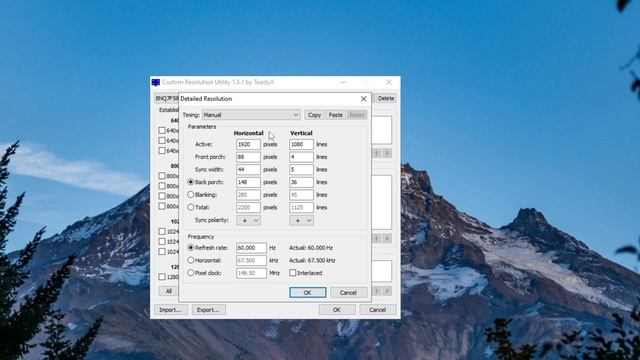The height and width of the screenshot is (360, 640).
Task: Click the Horizontal column header
Action: coord(249,133)
